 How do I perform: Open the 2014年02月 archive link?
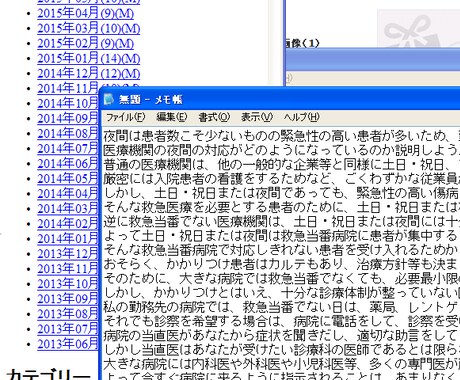point(68,224)
